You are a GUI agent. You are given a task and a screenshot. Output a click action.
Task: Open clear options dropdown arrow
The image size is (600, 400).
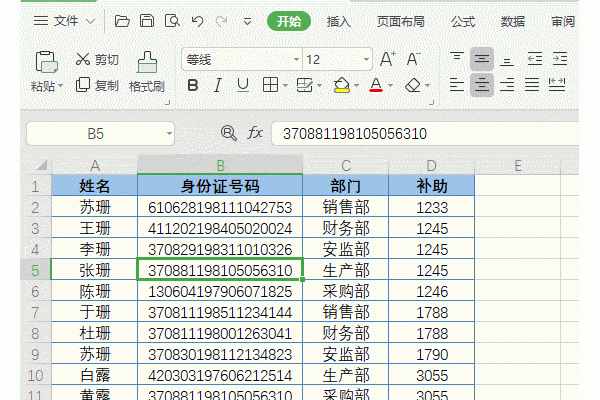[427, 85]
